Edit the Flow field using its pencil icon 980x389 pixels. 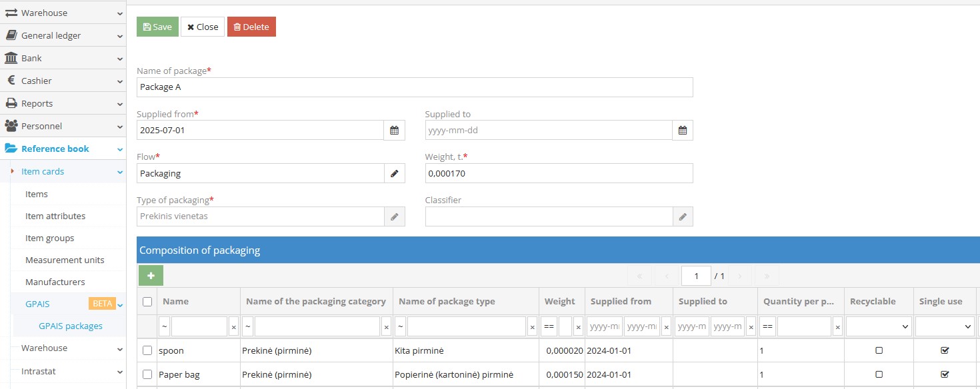pos(394,173)
